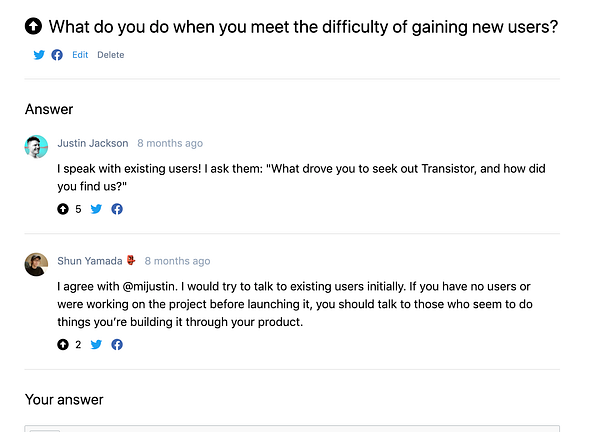Click the answer box under Your answer

point(292,428)
